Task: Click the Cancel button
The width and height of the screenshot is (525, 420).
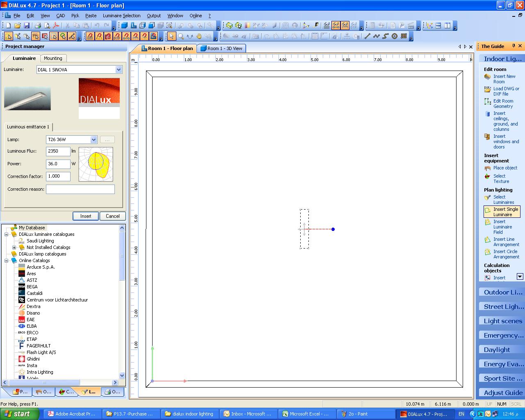Action: pyautogui.click(x=112, y=216)
